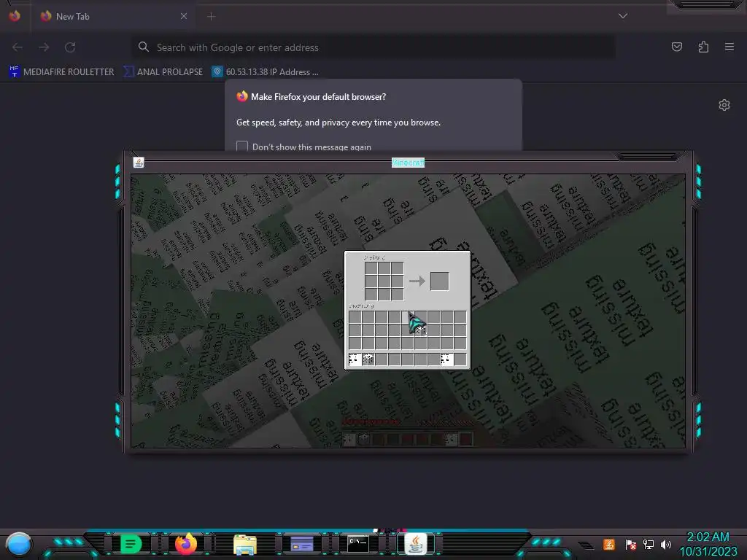The image size is (747, 560).
Task: Click the Windows Start orb
Action: click(x=18, y=544)
